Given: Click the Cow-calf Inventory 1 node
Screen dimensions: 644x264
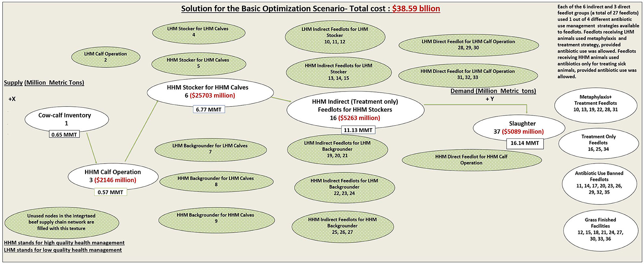Looking at the screenshot, I should (x=67, y=119).
